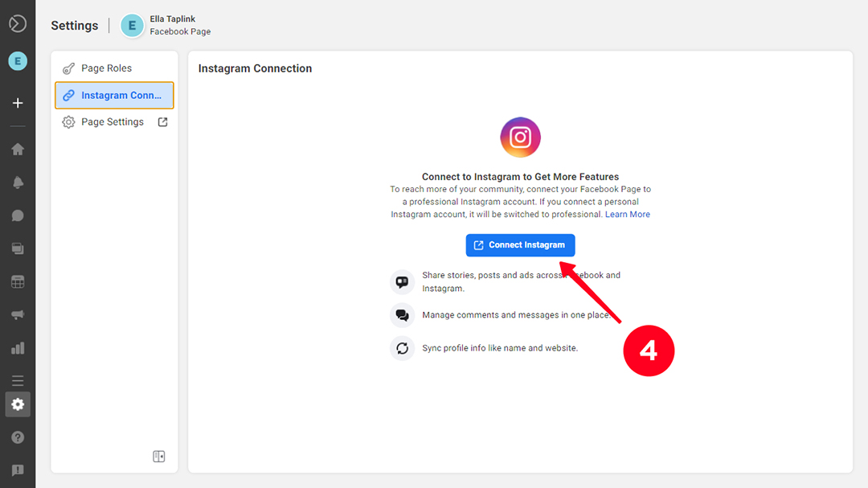The width and height of the screenshot is (868, 488).
Task: Click the external link icon beside Page Settings
Action: [162, 122]
